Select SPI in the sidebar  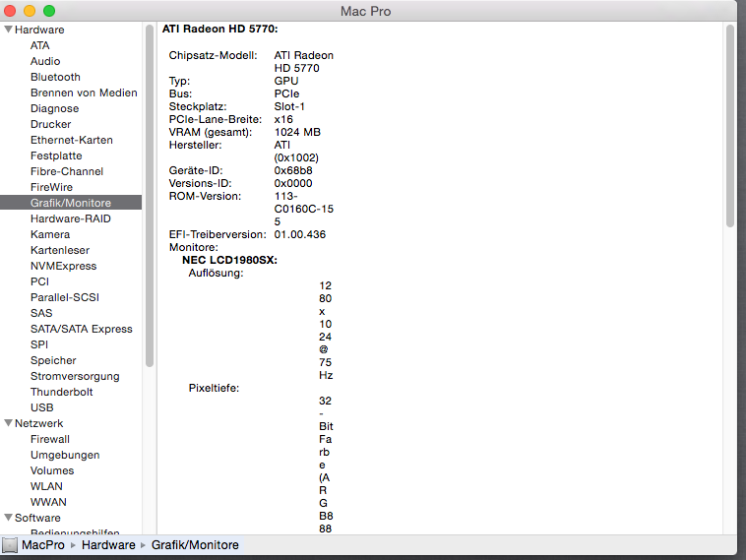39,343
